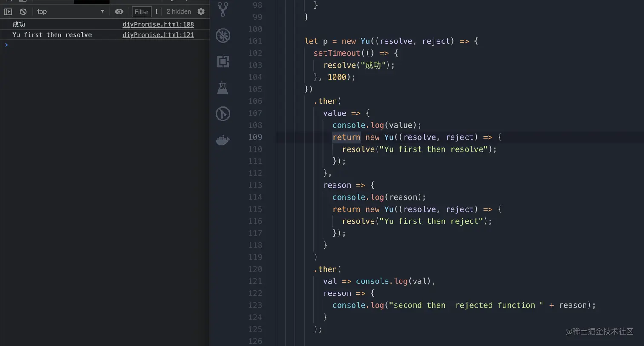
Task: Open the Run and Debug view
Action: [223, 35]
